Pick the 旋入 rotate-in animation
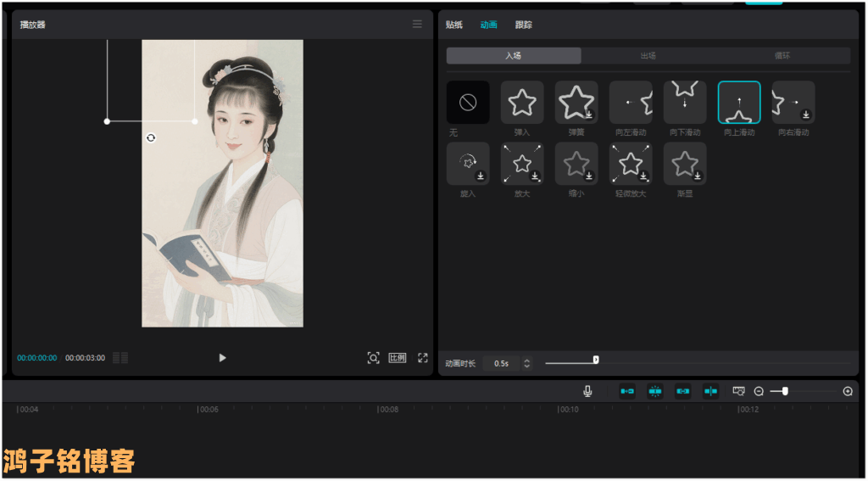This screenshot has height=481, width=868. 468,164
